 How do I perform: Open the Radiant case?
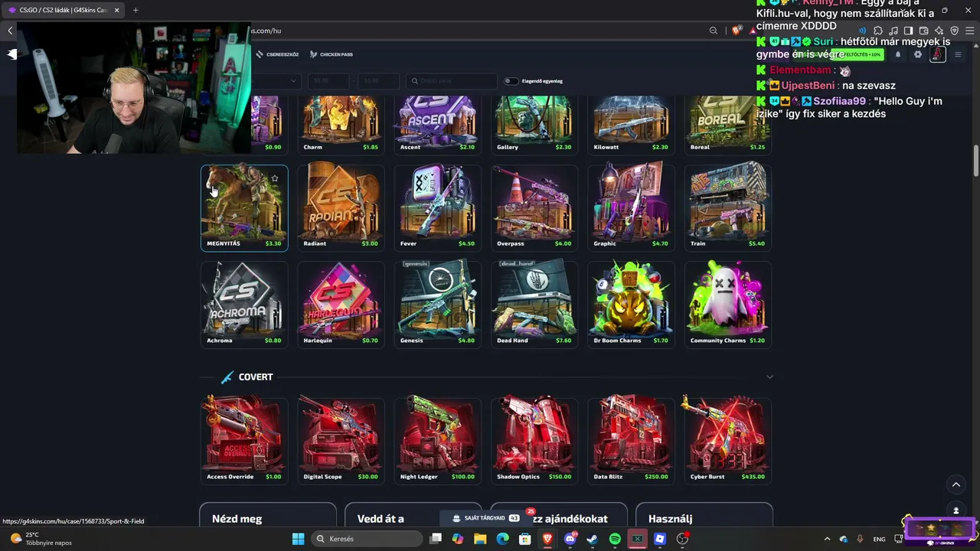pos(341,208)
